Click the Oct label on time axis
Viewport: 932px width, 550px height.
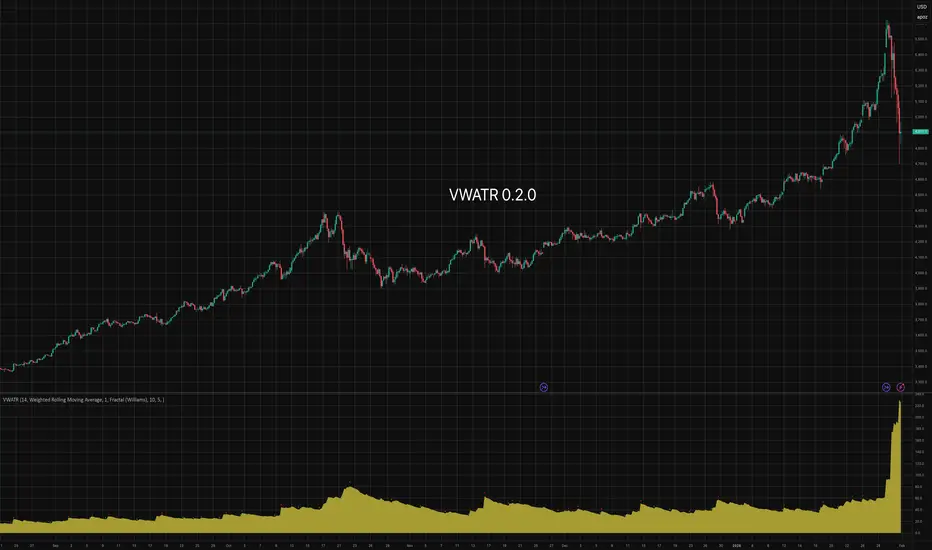(228, 545)
